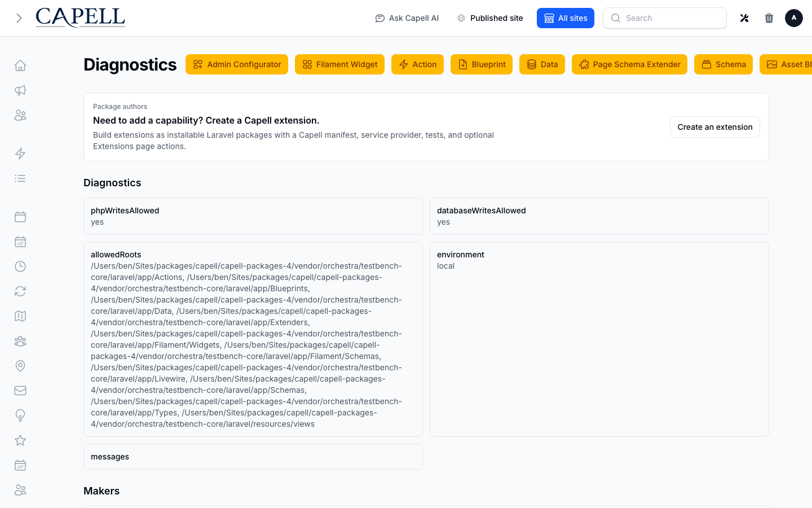Click the 'local' environment value
This screenshot has height=508, width=812.
[x=445, y=266]
